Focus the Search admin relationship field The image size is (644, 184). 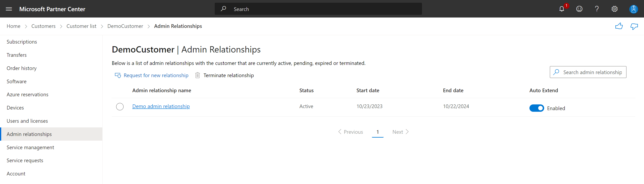[x=588, y=72]
